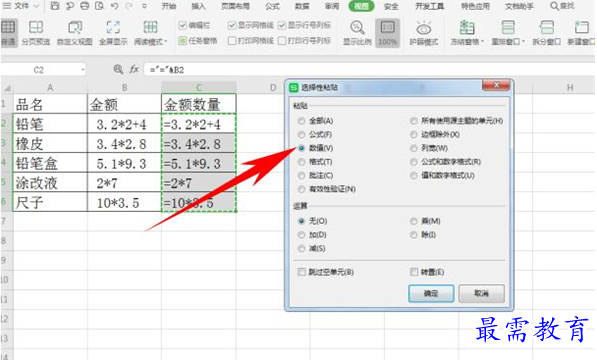Open quick access toolbar customize dropdown
The image size is (597, 361).
(x=144, y=6)
